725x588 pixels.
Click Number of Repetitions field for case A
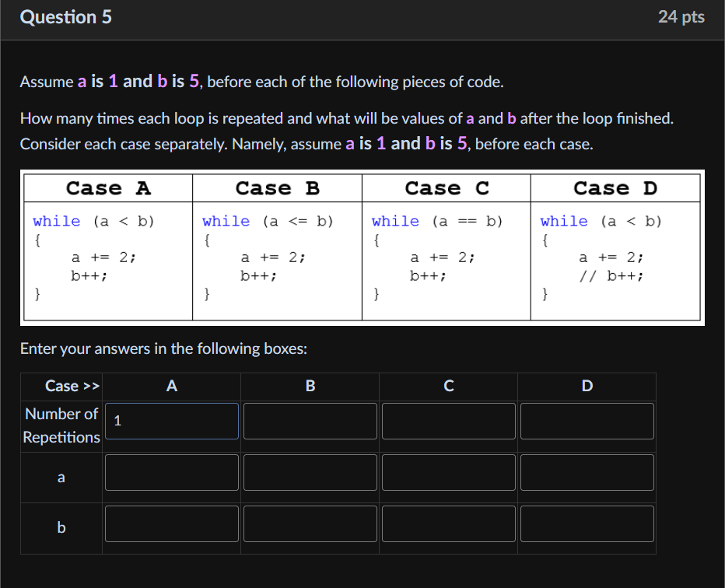pyautogui.click(x=172, y=421)
